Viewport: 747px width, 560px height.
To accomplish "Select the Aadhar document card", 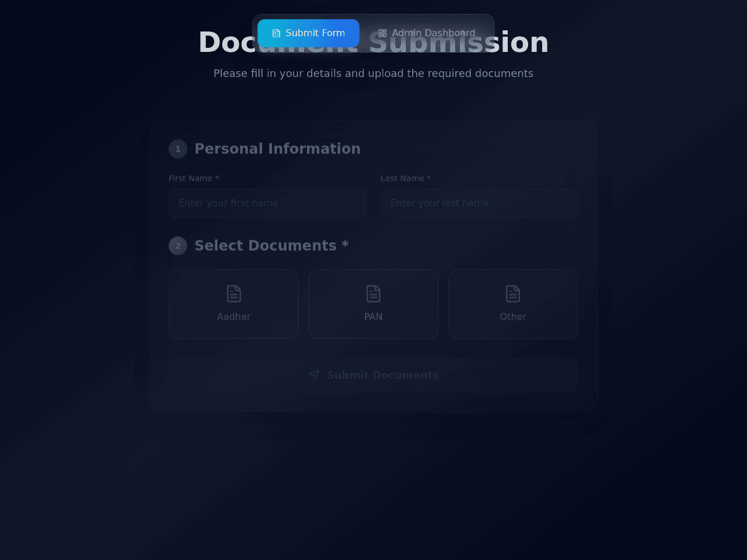I will pos(233,304).
